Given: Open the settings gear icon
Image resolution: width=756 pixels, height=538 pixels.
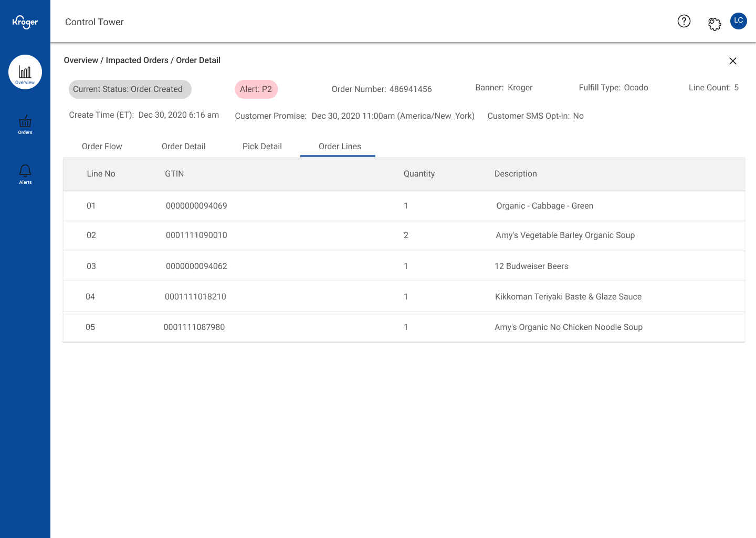Looking at the screenshot, I should (x=715, y=24).
